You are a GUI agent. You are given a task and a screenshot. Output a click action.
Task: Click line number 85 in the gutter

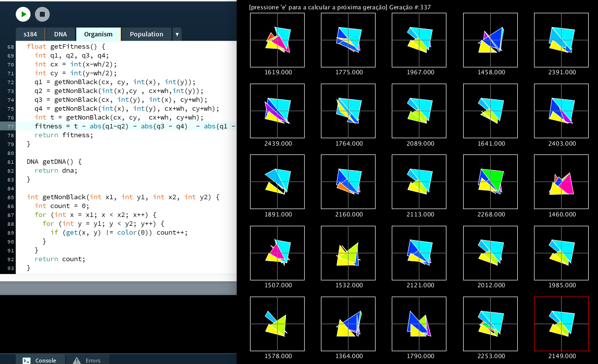click(10, 197)
